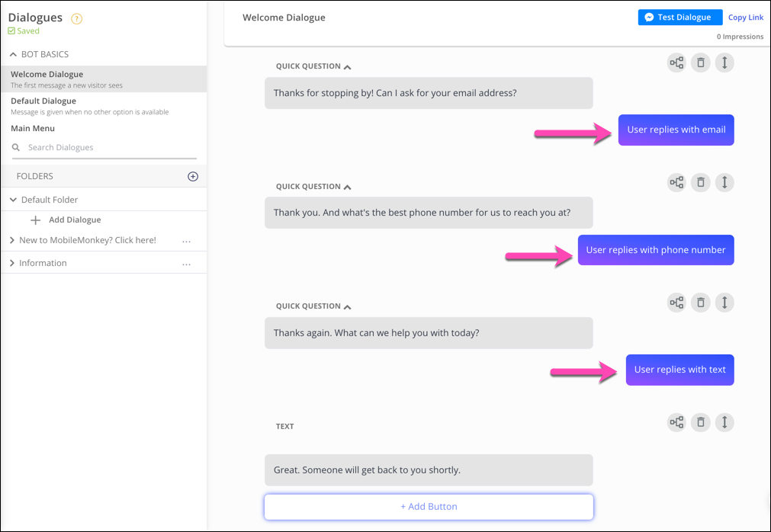Click reorder arrow on 'What can we help' widget

pyautogui.click(x=724, y=303)
